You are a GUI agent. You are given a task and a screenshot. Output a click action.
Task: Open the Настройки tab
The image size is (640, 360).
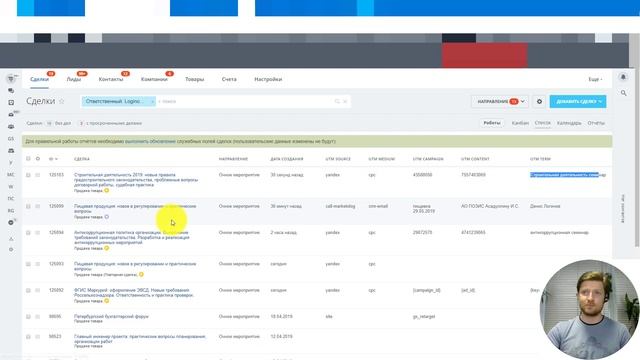click(268, 79)
